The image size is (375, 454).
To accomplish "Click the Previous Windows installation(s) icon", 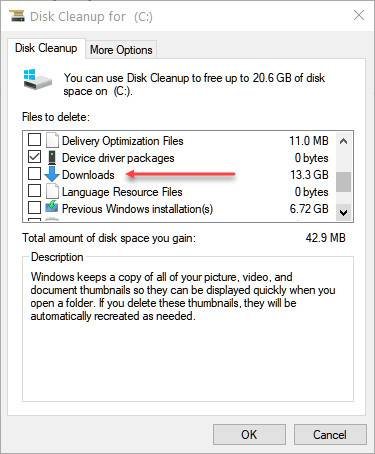I will point(52,207).
